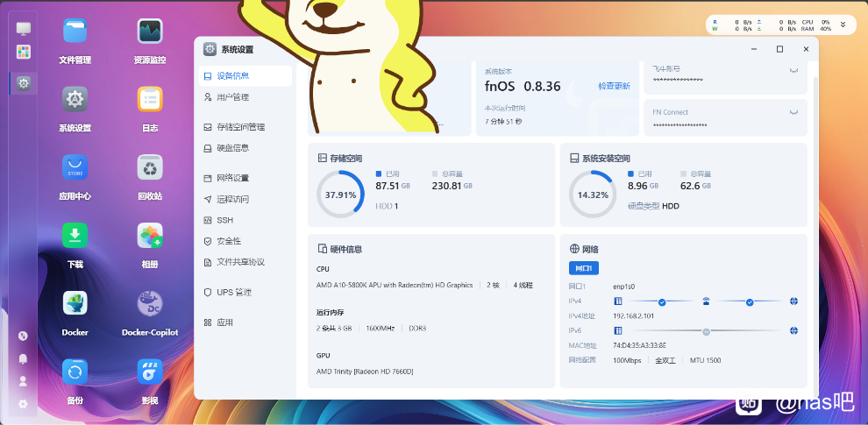The height and width of the screenshot is (425, 868).
Task: Click the 14.32% system space usage ring
Action: click(593, 195)
